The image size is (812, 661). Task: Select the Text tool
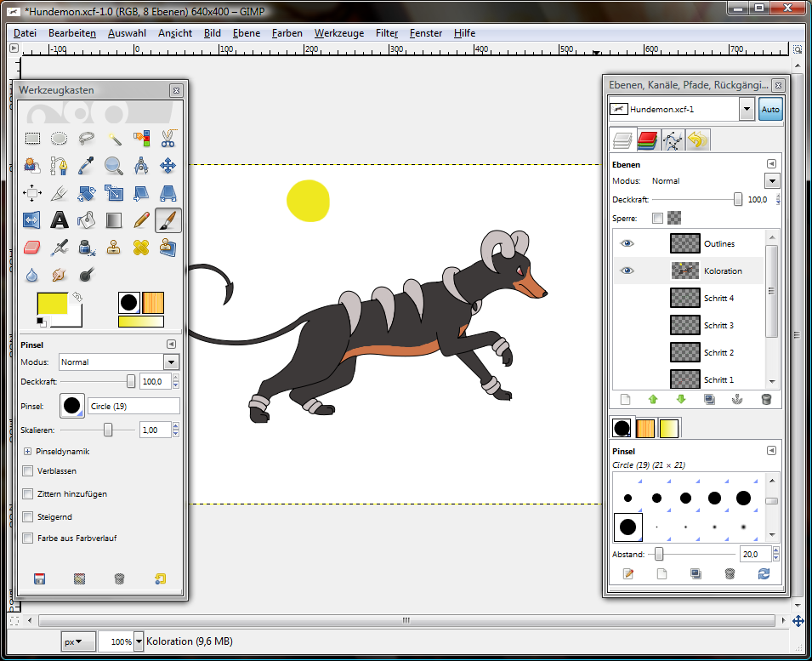click(x=59, y=220)
